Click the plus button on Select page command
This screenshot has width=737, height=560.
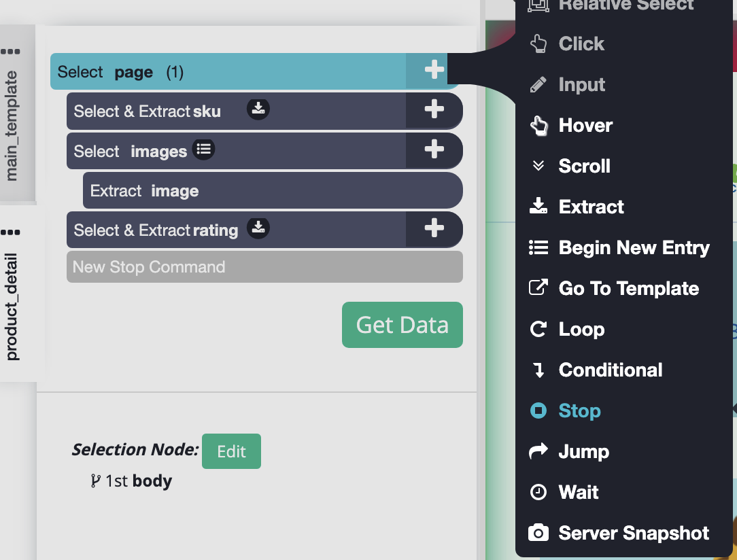coord(434,69)
